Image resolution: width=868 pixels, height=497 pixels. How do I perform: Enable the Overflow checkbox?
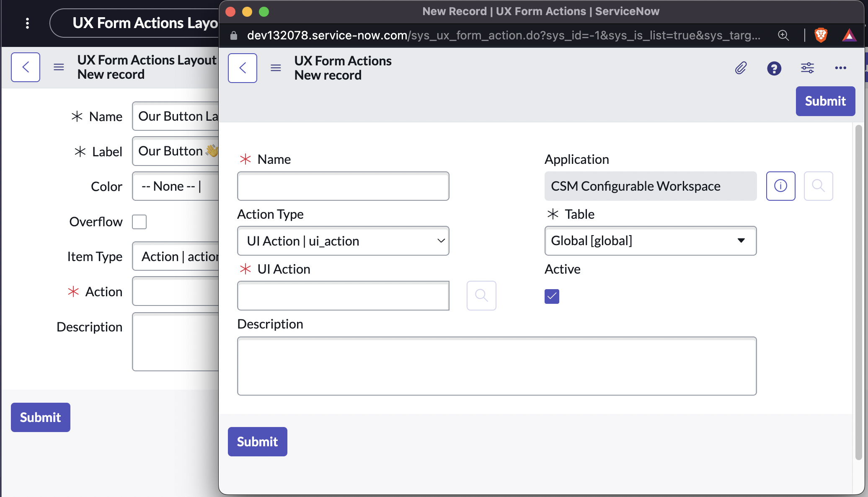(139, 222)
